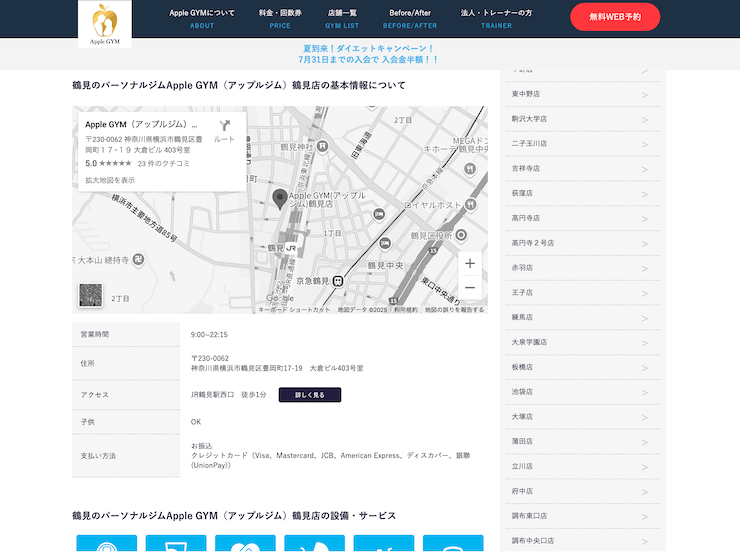The height and width of the screenshot is (554, 740).
Task: Click 拡大地図を表示 link on the map
Action: tap(110, 180)
